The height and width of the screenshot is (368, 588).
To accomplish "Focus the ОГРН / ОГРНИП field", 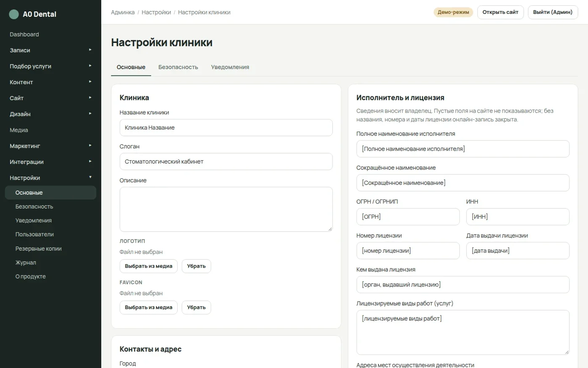I will 408,217.
